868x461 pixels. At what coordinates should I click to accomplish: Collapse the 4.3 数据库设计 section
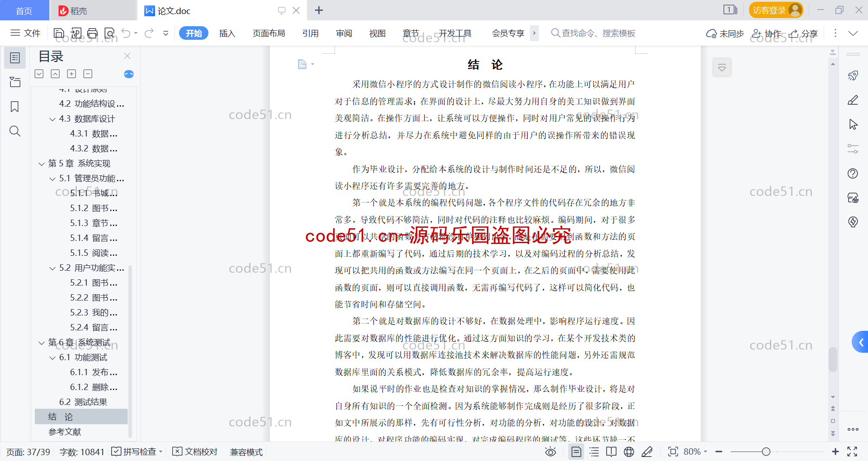[x=52, y=119]
